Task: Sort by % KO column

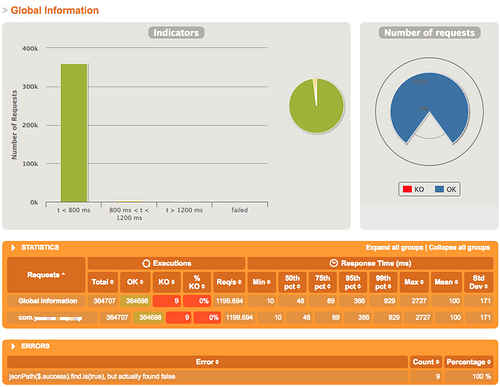Action: tap(197, 282)
